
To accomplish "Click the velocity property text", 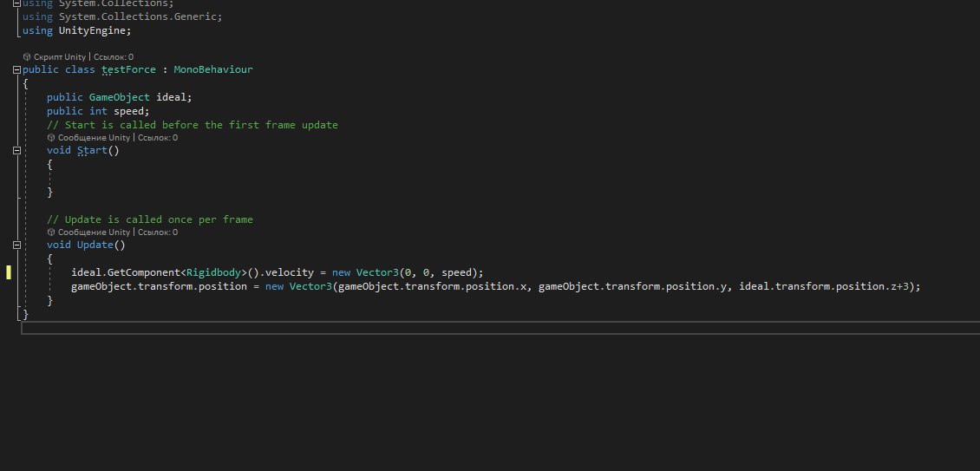I will pyautogui.click(x=290, y=272).
